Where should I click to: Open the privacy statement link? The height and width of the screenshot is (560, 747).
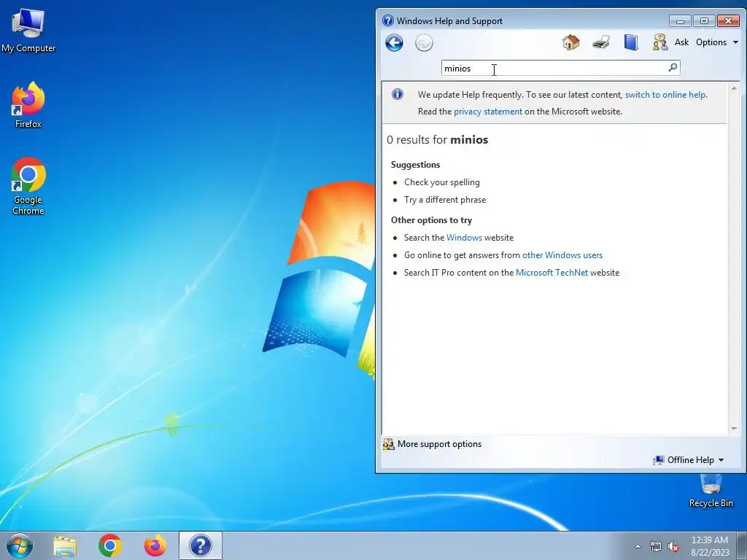point(488,112)
